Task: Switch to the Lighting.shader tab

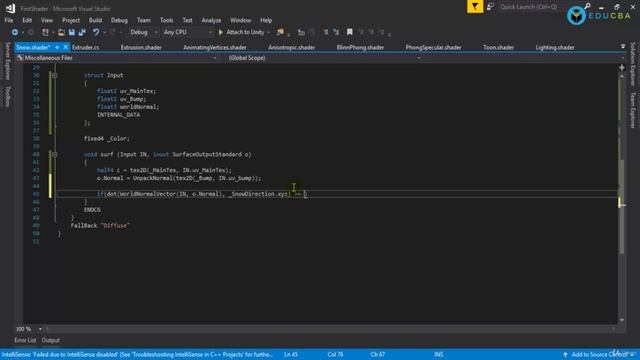Action: click(555, 47)
